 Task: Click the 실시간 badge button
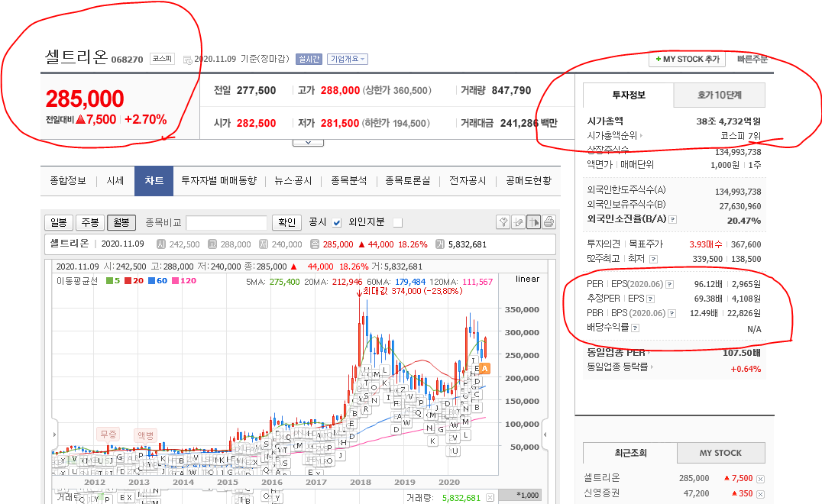[309, 60]
